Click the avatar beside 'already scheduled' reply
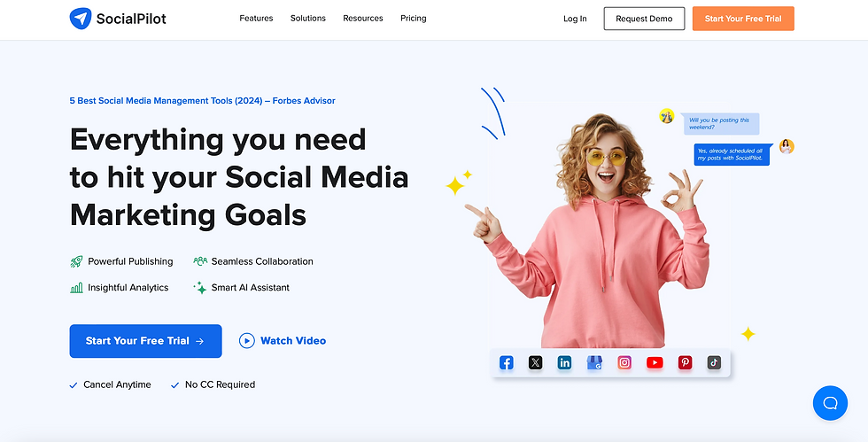Screen dimensions: 868x442 click(787, 146)
